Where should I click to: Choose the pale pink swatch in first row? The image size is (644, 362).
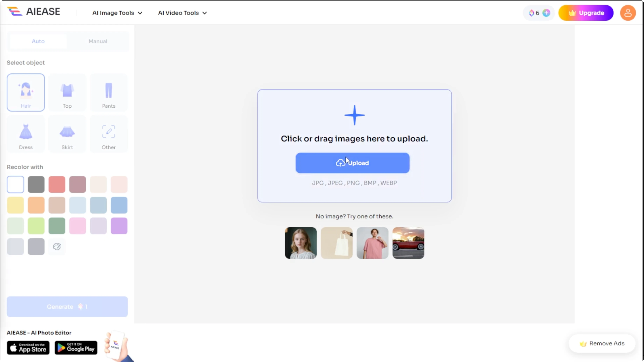(119, 184)
